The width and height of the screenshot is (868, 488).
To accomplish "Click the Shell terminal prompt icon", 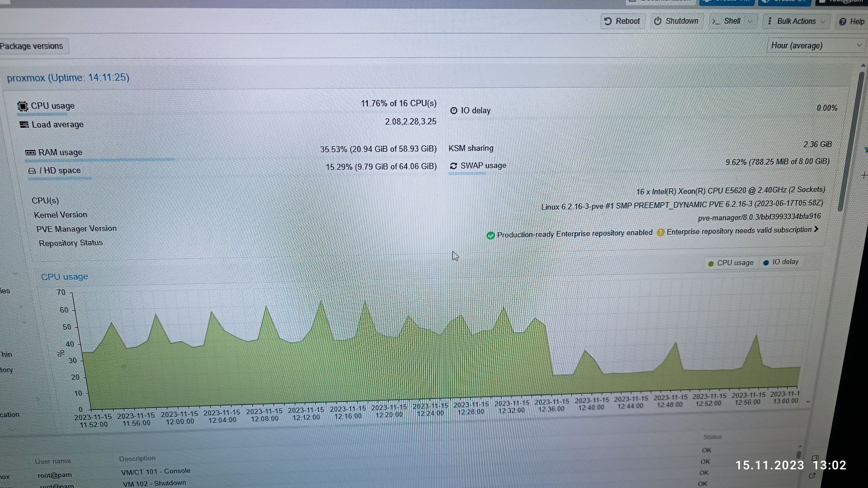I will tap(715, 21).
